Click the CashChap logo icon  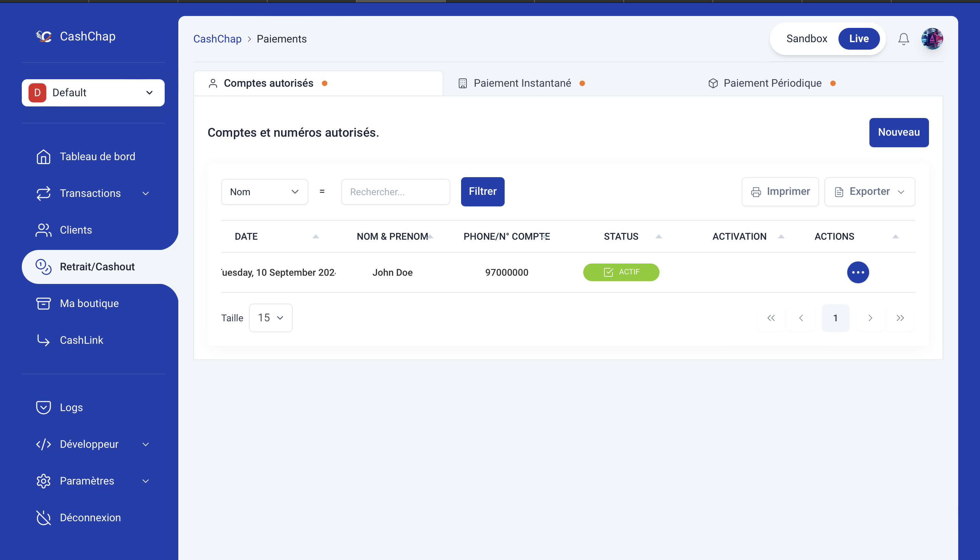pyautogui.click(x=44, y=36)
